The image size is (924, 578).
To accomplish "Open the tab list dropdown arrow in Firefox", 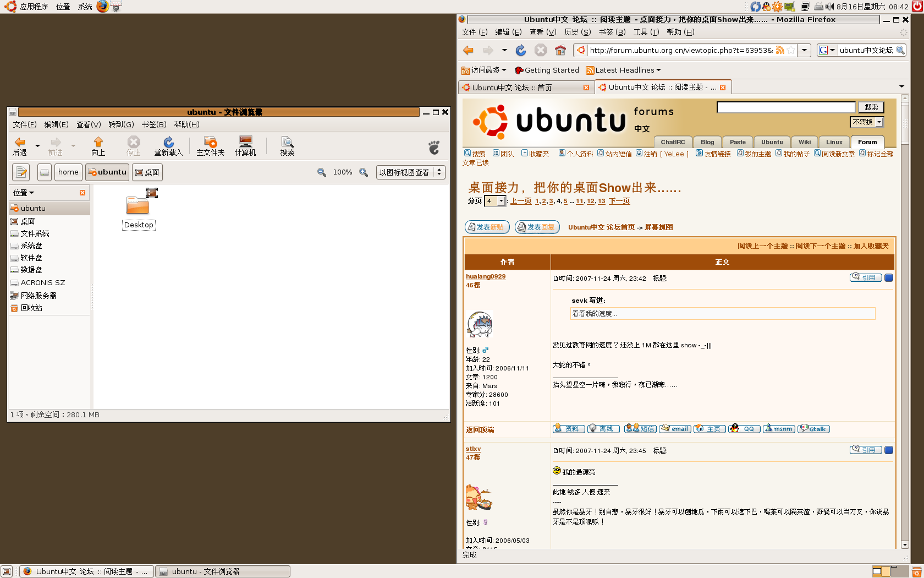I will coord(901,87).
